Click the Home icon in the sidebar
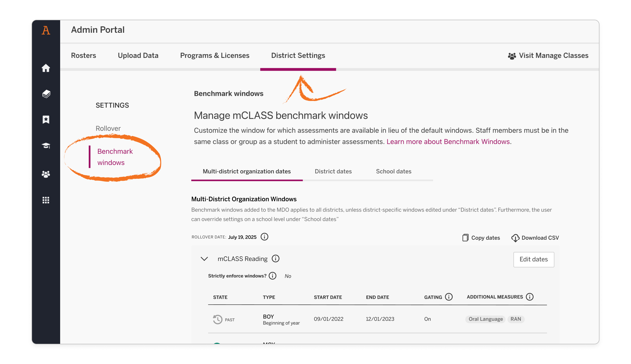 pos(46,68)
